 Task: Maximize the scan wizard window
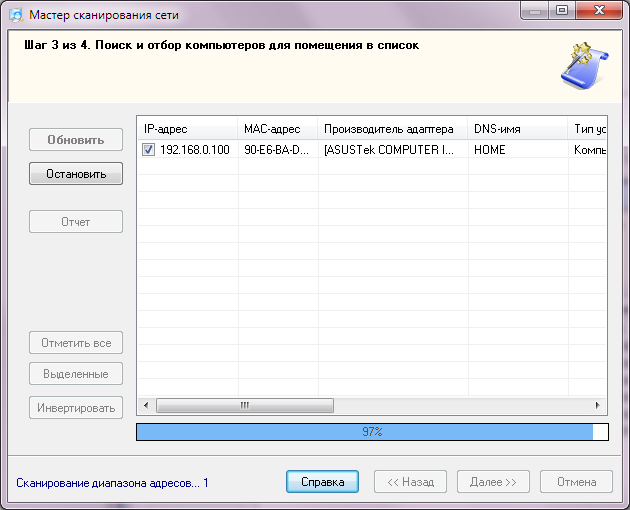[x=562, y=11]
